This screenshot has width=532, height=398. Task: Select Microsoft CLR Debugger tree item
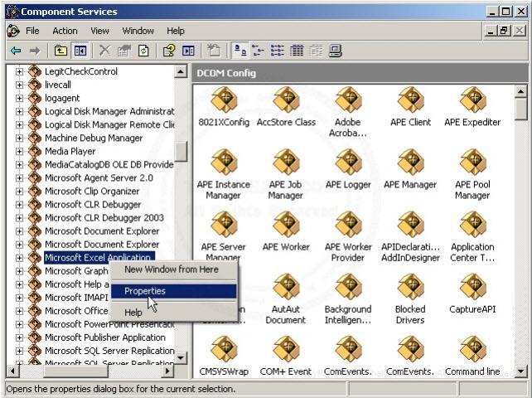(93, 205)
